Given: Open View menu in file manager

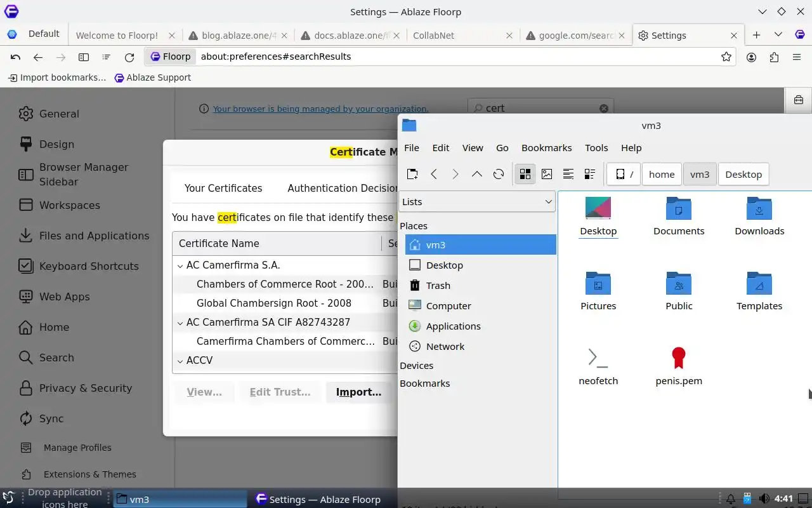Looking at the screenshot, I should 473,147.
